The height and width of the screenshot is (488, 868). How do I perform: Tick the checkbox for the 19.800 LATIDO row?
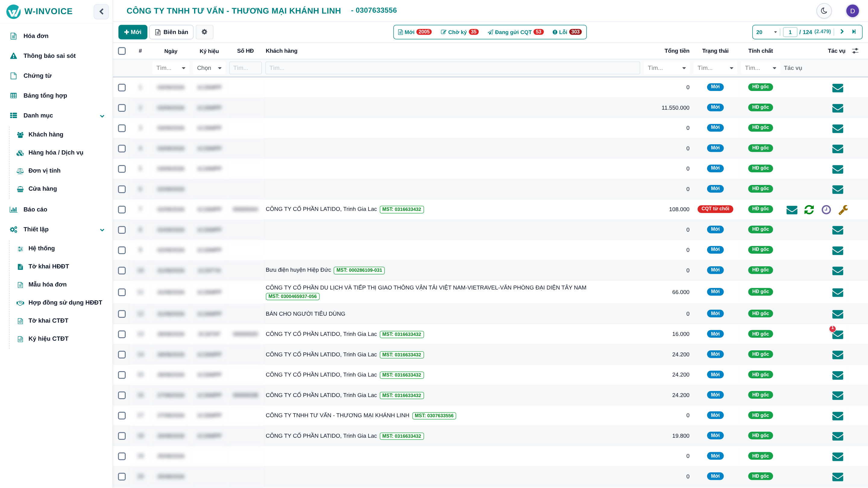click(122, 436)
